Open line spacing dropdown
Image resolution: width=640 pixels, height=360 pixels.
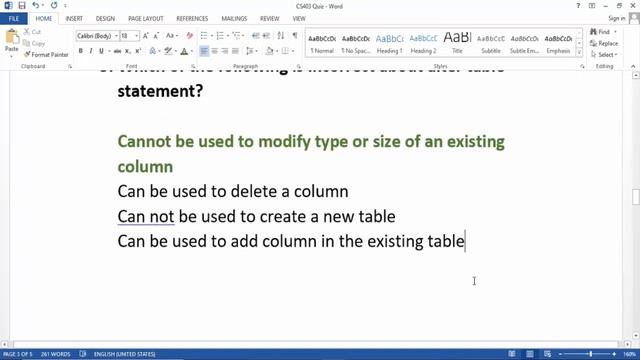(251, 51)
